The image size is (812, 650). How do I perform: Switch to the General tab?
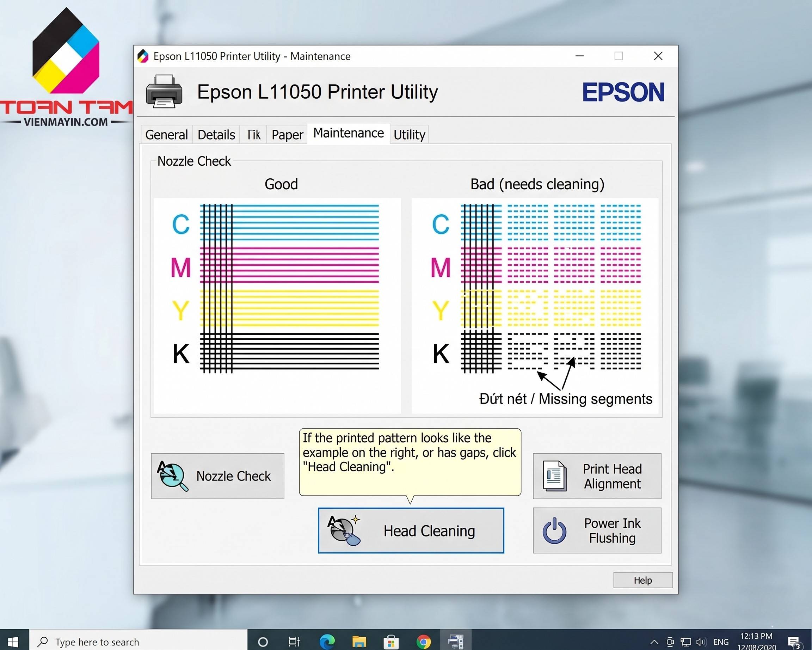click(x=166, y=134)
